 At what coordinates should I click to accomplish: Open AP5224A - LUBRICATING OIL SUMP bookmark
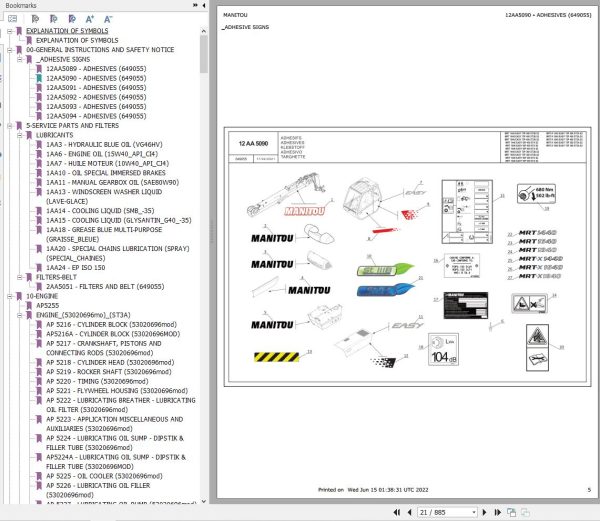(x=116, y=462)
